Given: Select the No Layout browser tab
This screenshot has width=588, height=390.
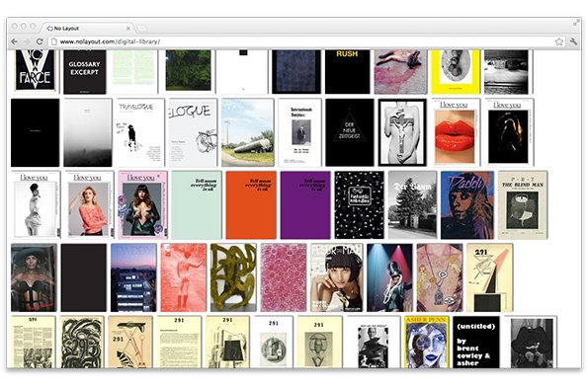Looking at the screenshot, I should tap(87, 28).
